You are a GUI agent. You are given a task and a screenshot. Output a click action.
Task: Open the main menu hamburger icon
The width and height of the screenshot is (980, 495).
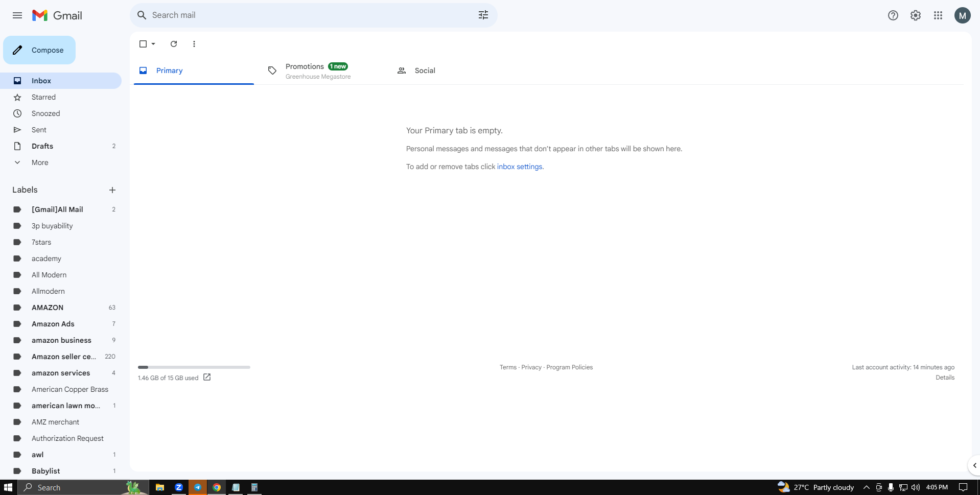coord(17,15)
